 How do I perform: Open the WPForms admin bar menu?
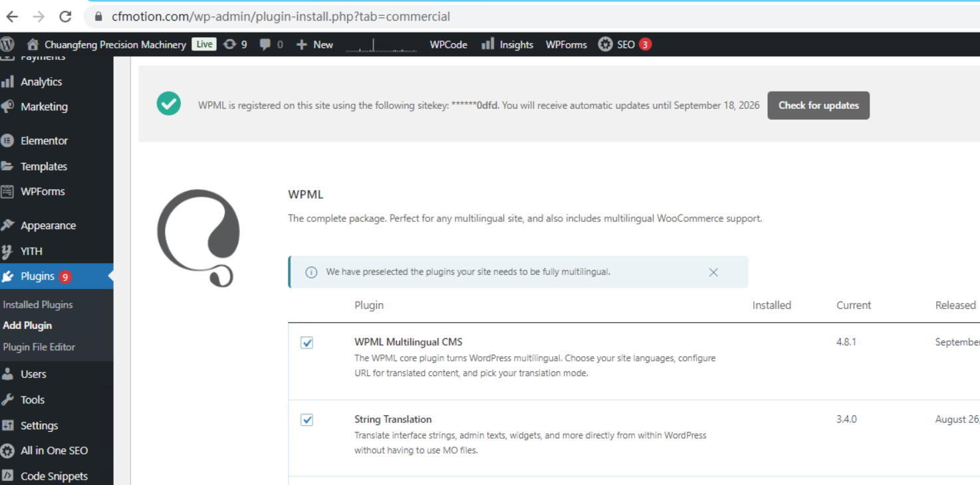coord(566,45)
